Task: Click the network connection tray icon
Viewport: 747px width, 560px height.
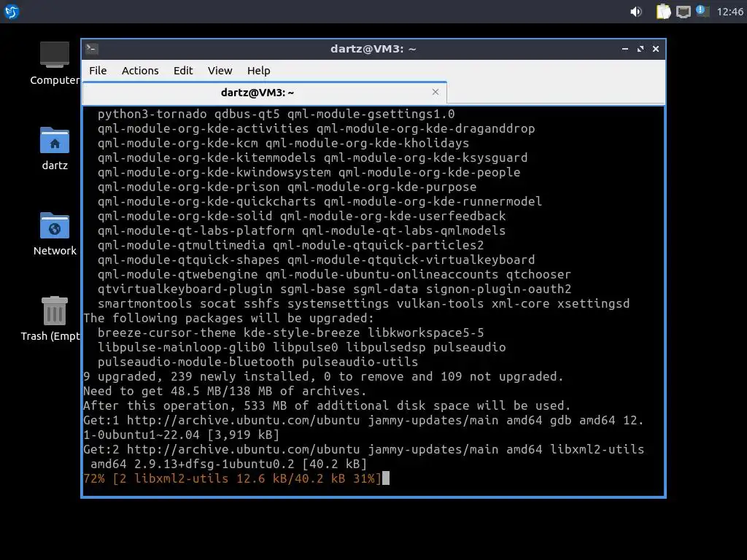Action: pos(683,12)
